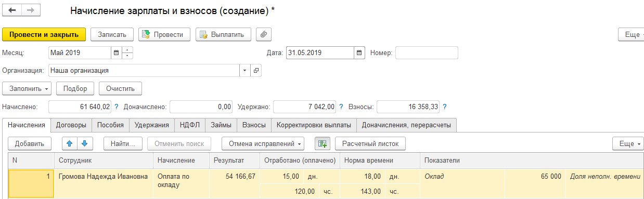Click the table details icon next to Расчетный листок
Screen dimensions: 644x199
tap(323, 143)
